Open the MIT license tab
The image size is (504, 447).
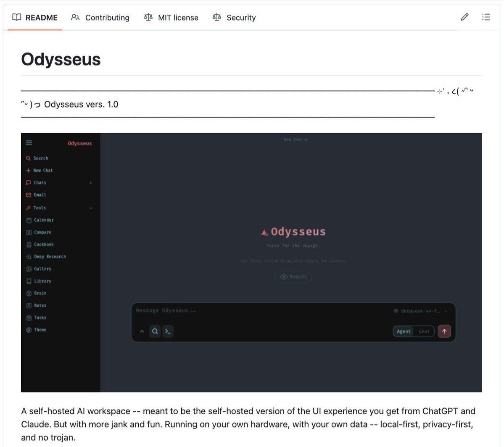coord(171,17)
